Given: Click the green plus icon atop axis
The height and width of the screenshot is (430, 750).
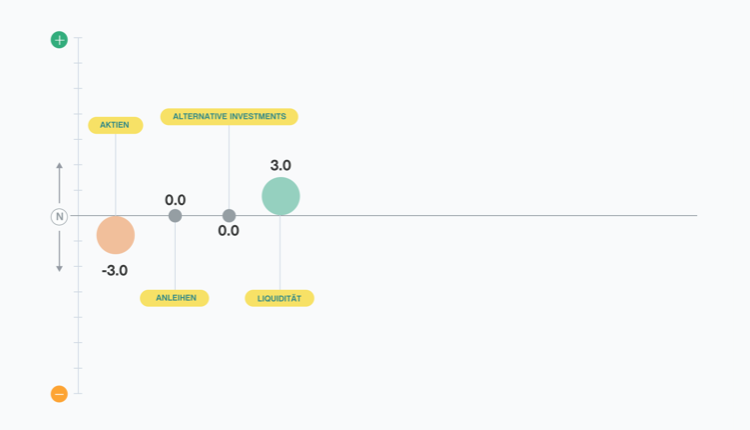Looking at the screenshot, I should [59, 40].
